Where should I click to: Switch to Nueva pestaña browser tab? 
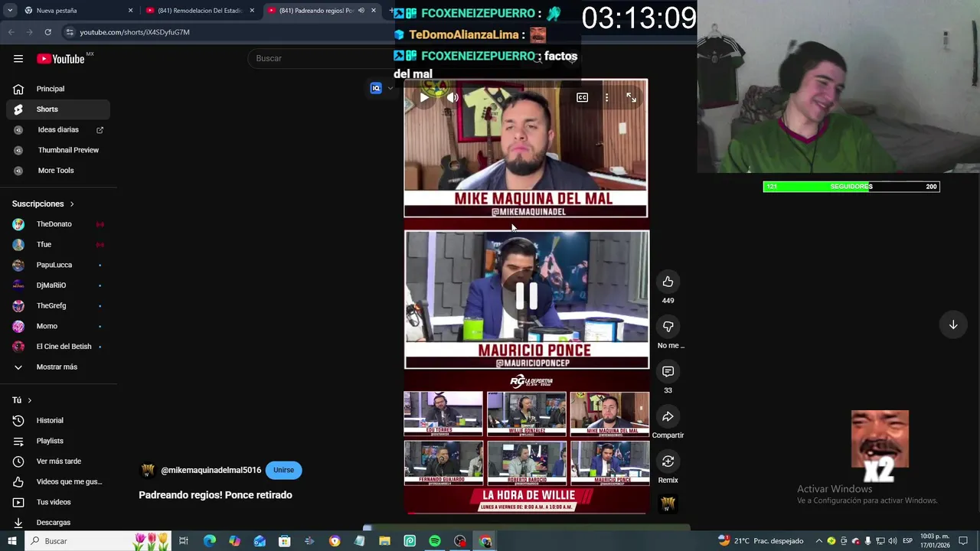point(77,11)
